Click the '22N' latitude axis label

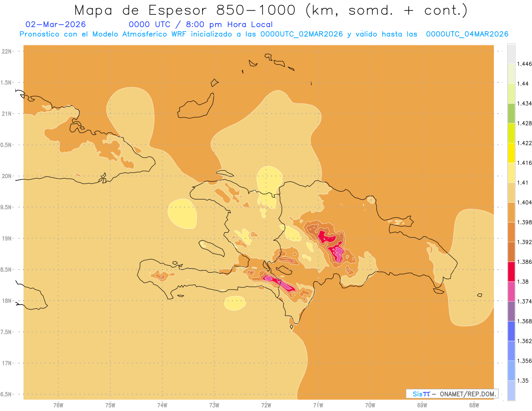click(x=7, y=51)
